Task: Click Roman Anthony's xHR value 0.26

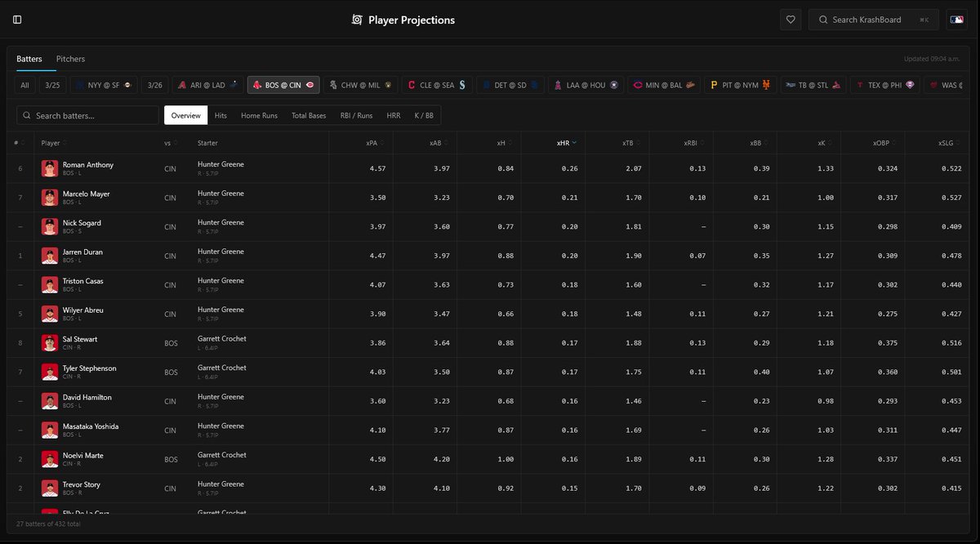Action: pyautogui.click(x=569, y=168)
